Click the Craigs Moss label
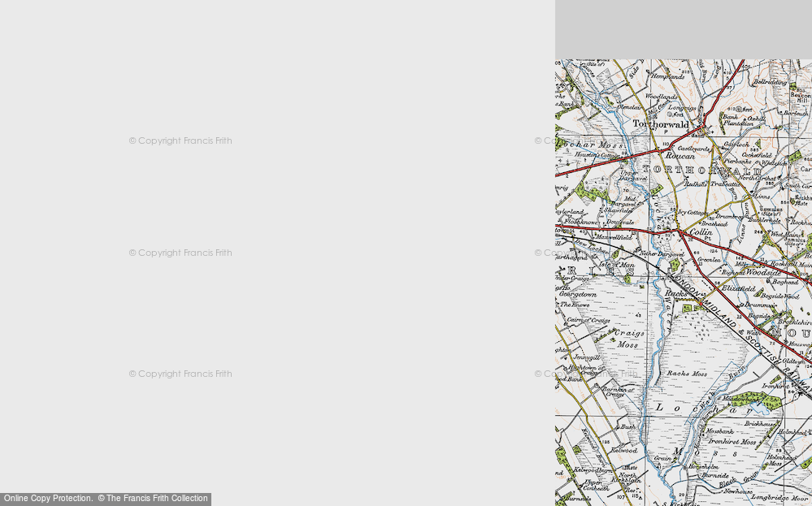 point(628,339)
